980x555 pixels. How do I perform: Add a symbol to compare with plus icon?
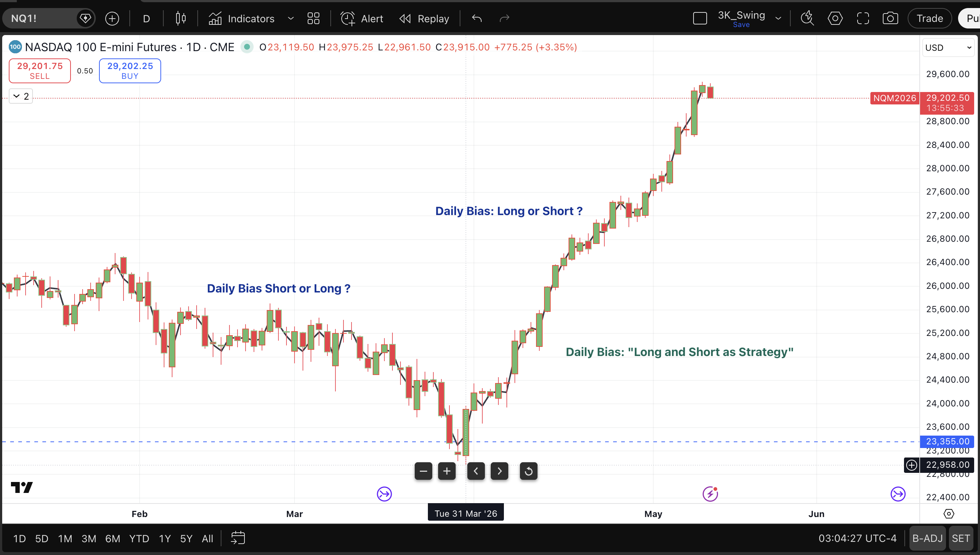point(112,18)
